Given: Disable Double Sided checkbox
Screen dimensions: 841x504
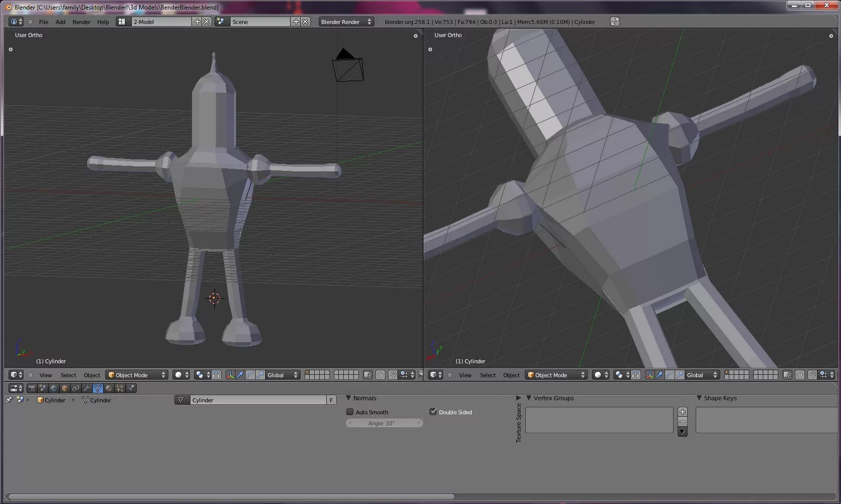Looking at the screenshot, I should [433, 412].
